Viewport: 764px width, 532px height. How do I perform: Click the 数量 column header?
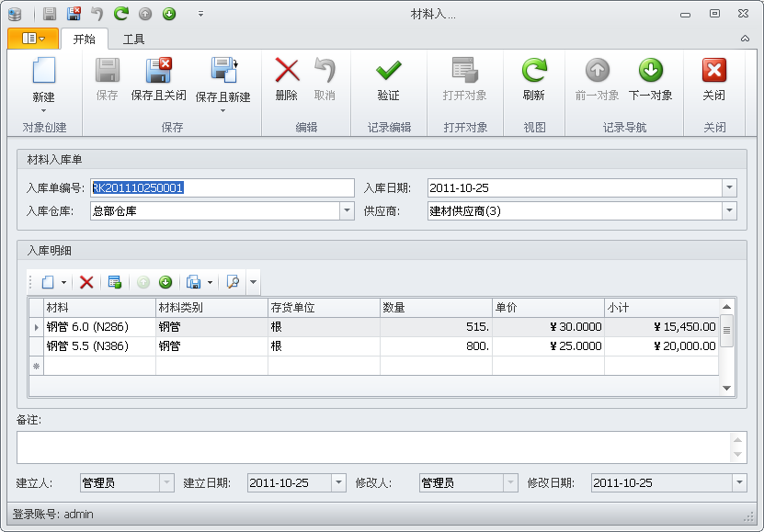pos(436,308)
